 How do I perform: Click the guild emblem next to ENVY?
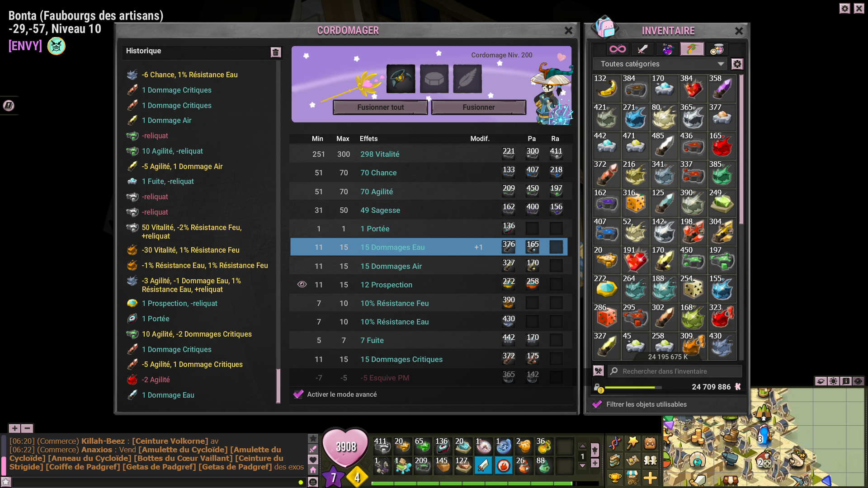(x=57, y=46)
